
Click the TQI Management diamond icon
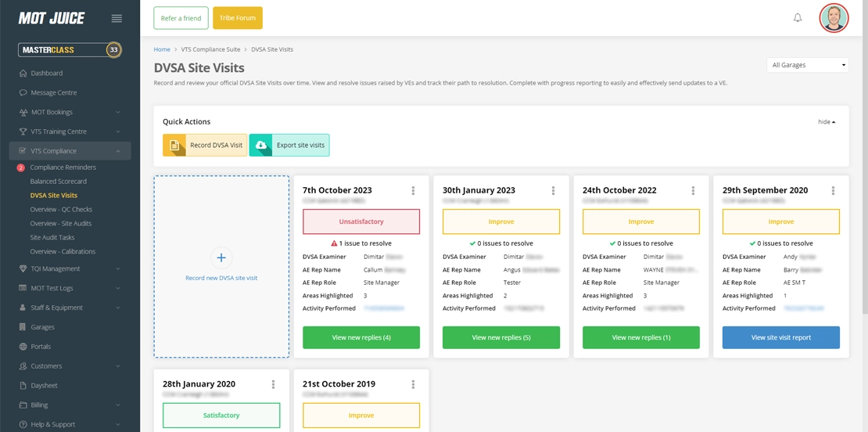click(23, 268)
